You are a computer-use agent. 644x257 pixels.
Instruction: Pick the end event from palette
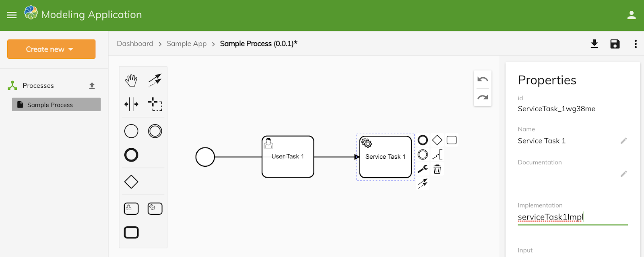pos(131,155)
